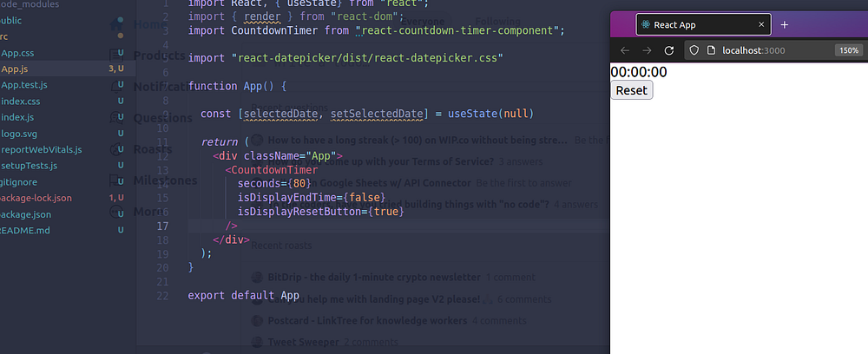This screenshot has width=868, height=354.
Task: Click the browser forward arrow
Action: [647, 50]
